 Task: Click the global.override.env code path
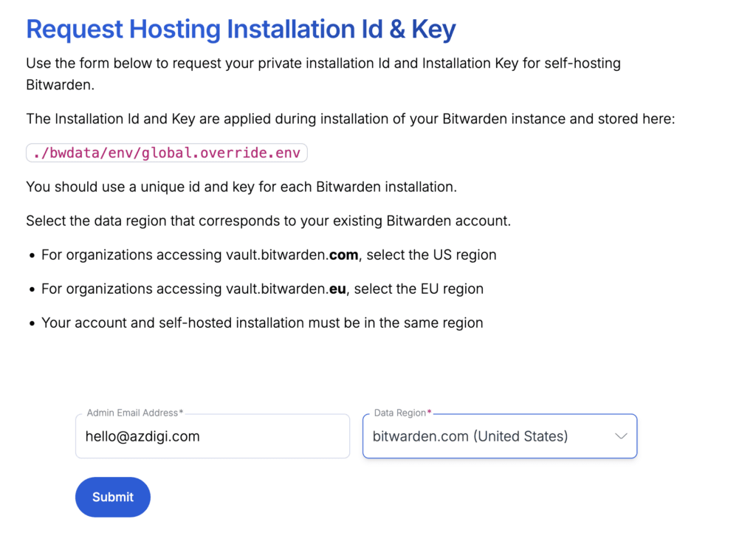[167, 153]
